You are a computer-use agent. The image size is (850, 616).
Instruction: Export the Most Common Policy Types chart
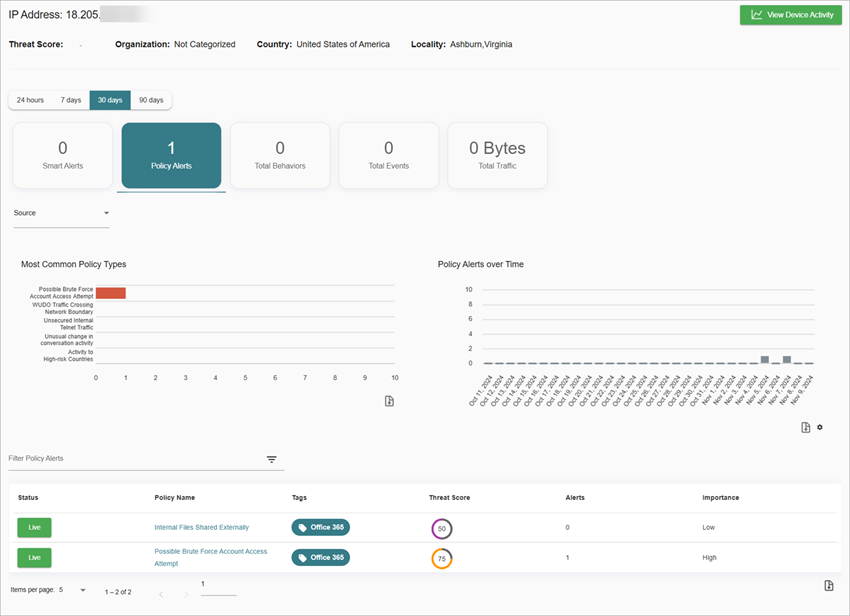point(389,400)
